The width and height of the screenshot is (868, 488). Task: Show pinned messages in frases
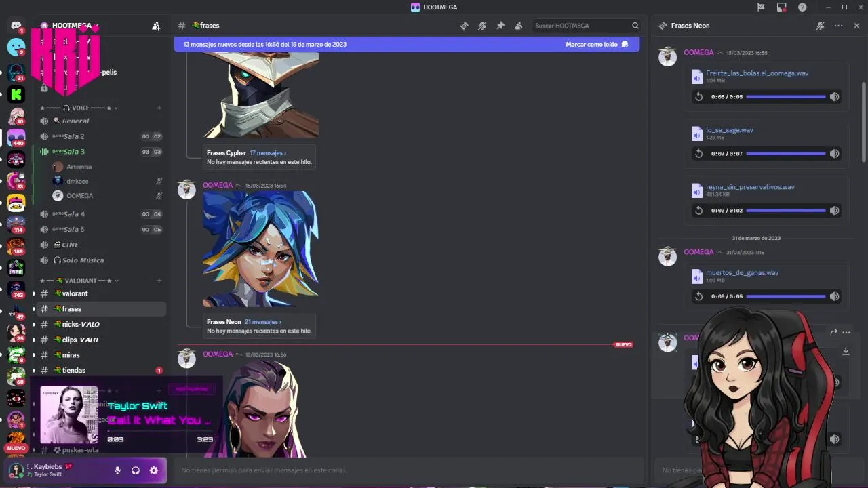[x=500, y=26]
